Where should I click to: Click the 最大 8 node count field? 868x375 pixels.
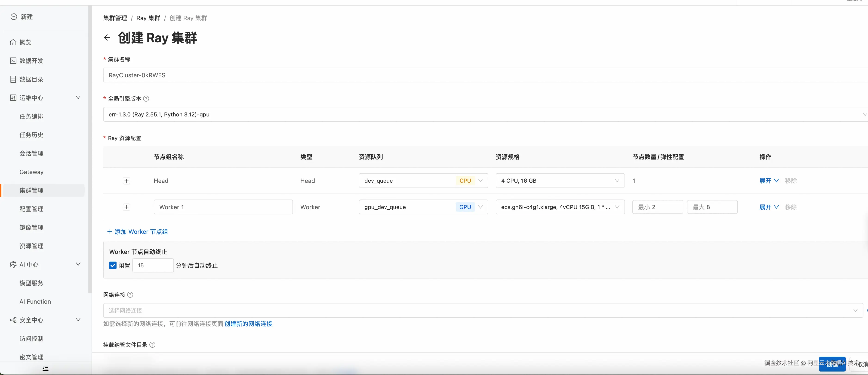tap(712, 207)
